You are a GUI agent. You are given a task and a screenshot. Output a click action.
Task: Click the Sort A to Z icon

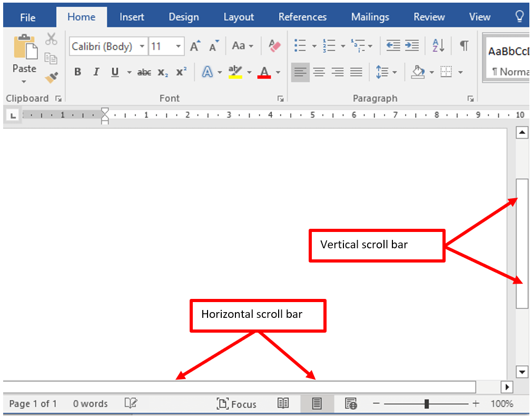pos(438,46)
